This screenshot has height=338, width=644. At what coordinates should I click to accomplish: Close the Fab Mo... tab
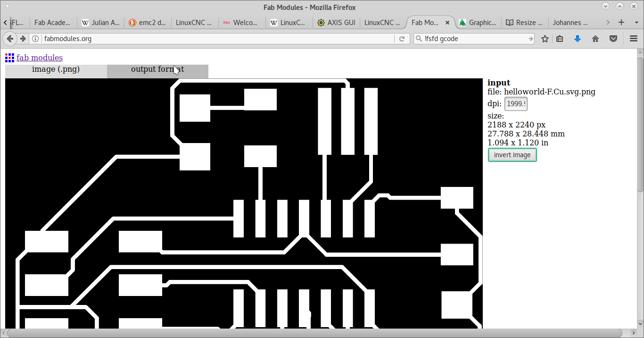click(447, 22)
